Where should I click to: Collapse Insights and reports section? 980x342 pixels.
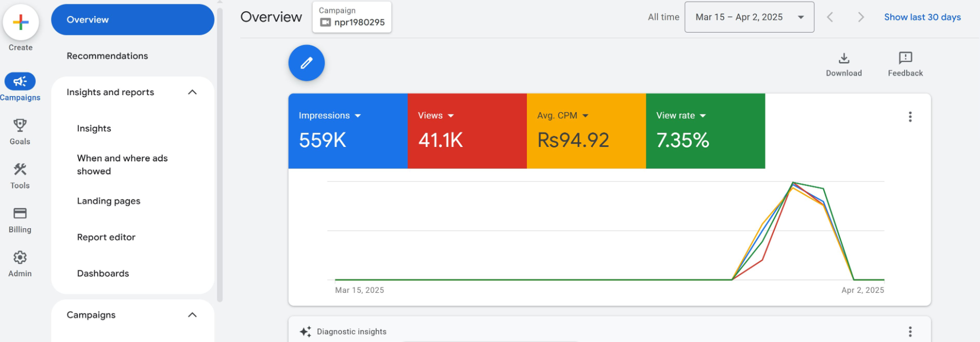[x=193, y=92]
